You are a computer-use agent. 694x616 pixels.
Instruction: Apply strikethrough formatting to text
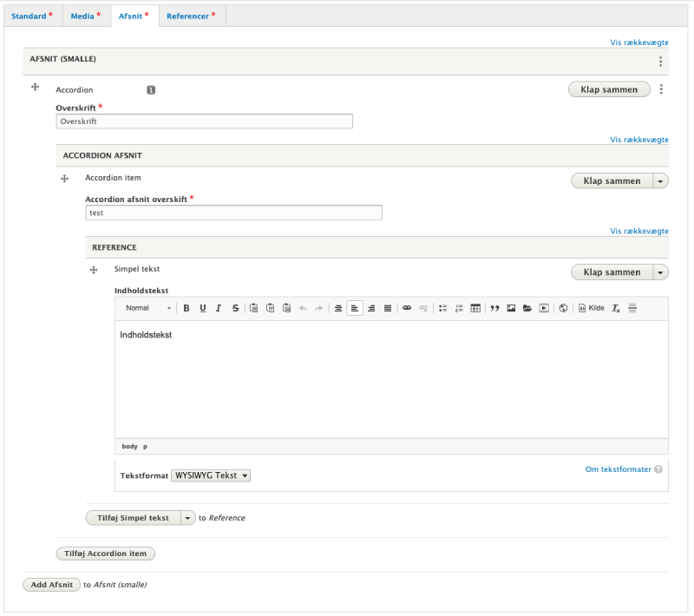pyautogui.click(x=235, y=308)
